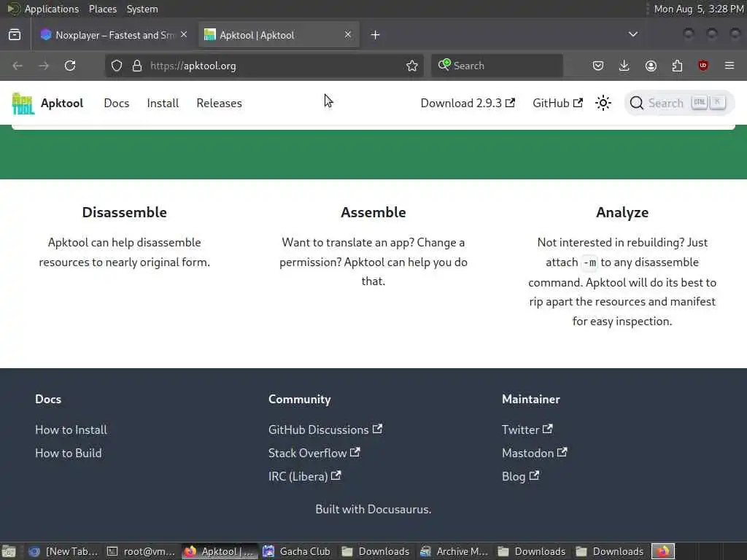Close the Apktool tab
This screenshot has height=560, width=747.
pyautogui.click(x=348, y=35)
